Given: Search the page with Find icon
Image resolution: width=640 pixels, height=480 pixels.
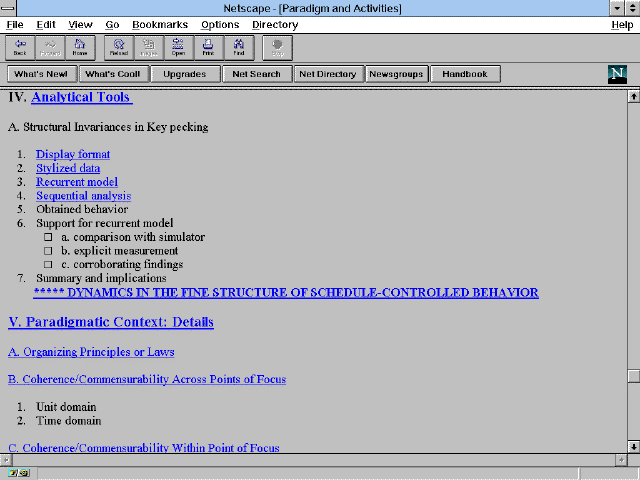Looking at the screenshot, I should click(239, 48).
